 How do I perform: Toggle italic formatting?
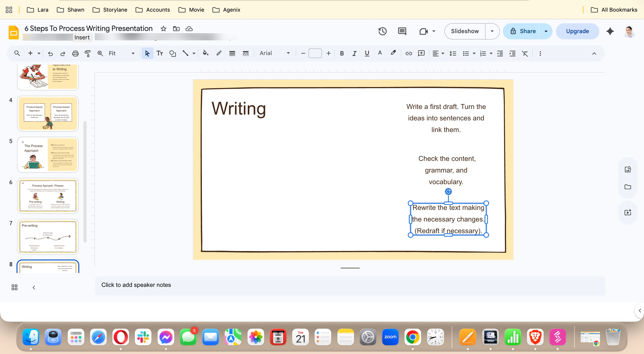click(354, 53)
